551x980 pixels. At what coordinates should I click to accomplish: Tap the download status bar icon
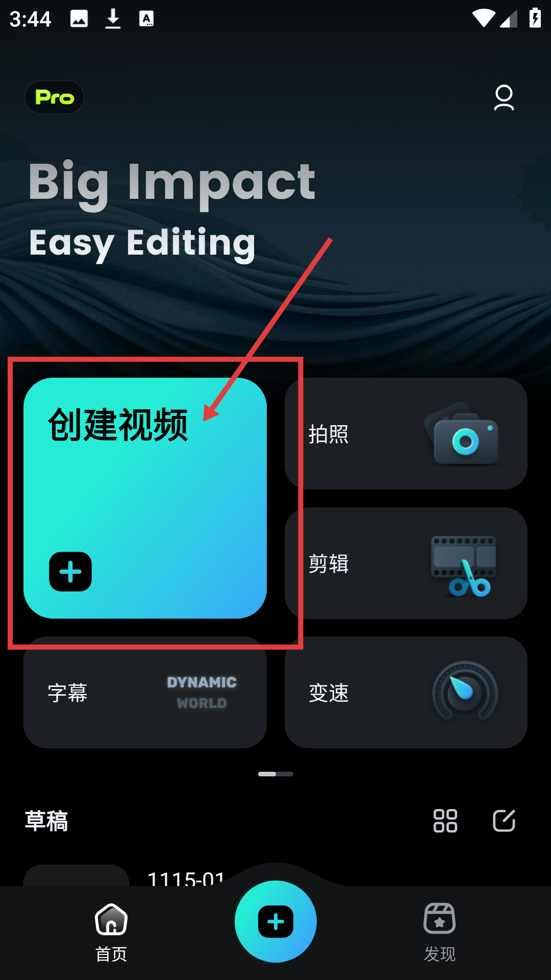pyautogui.click(x=113, y=19)
